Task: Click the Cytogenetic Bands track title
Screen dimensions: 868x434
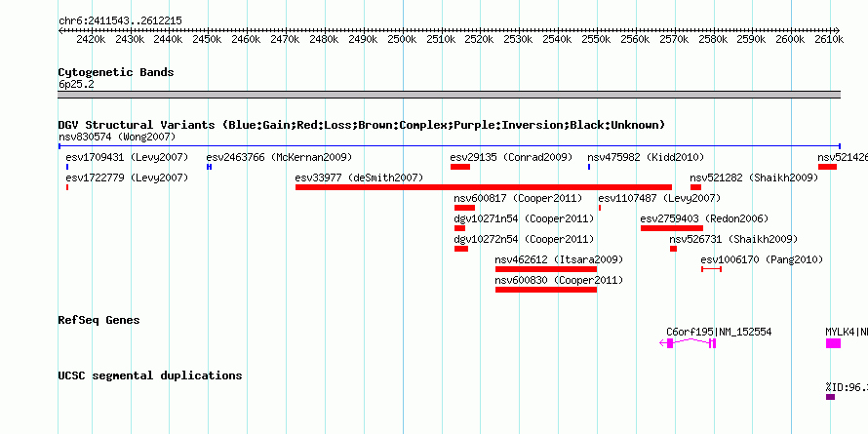Action: point(116,72)
